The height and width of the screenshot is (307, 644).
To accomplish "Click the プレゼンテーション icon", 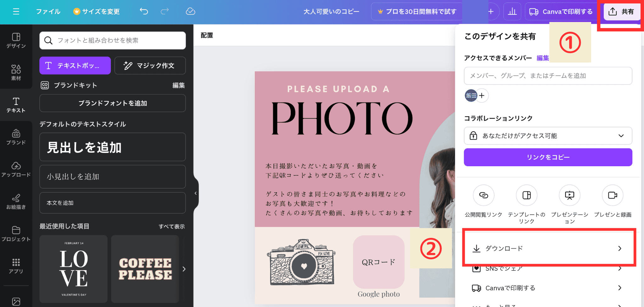I will (569, 195).
